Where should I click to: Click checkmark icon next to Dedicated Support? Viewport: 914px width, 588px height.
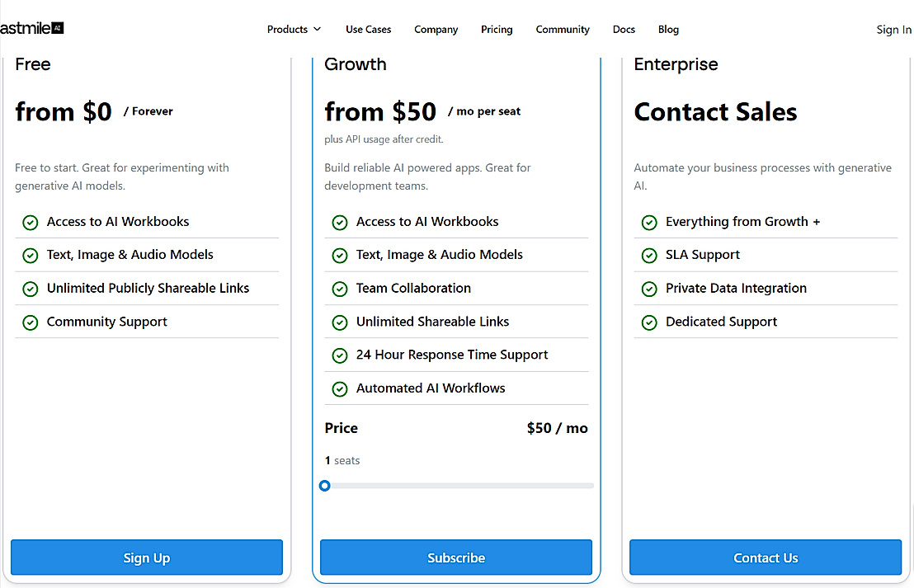pyautogui.click(x=649, y=322)
